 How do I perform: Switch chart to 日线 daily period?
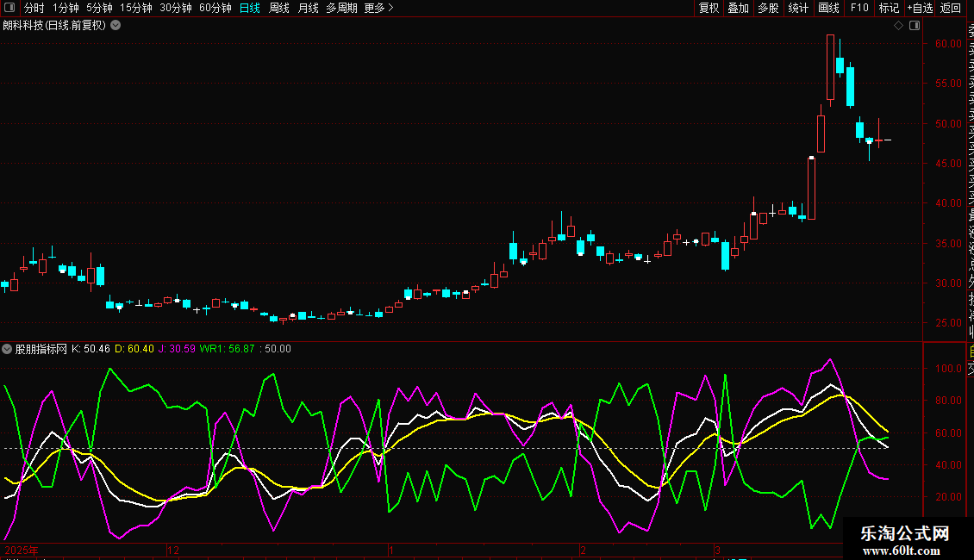coord(249,8)
